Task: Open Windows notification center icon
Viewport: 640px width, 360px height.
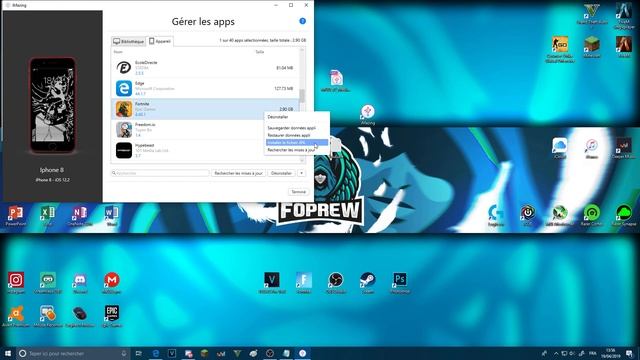Action: 630,353
